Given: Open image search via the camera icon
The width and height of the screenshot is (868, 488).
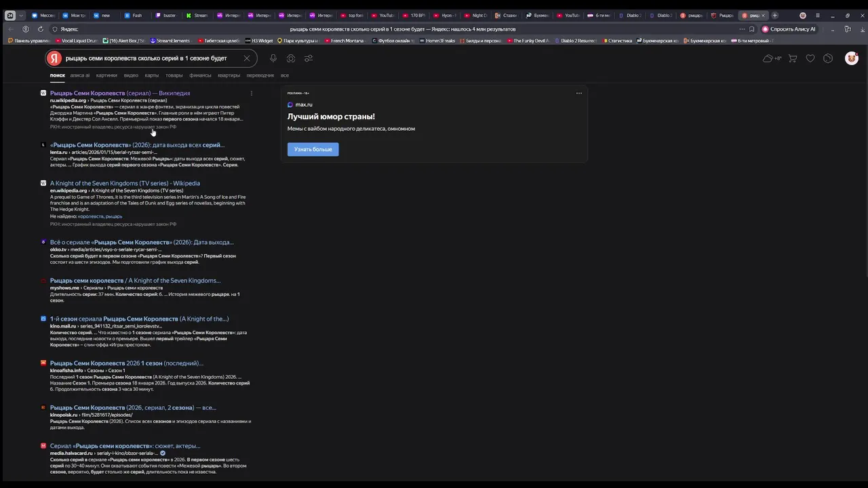Looking at the screenshot, I should 291,58.
